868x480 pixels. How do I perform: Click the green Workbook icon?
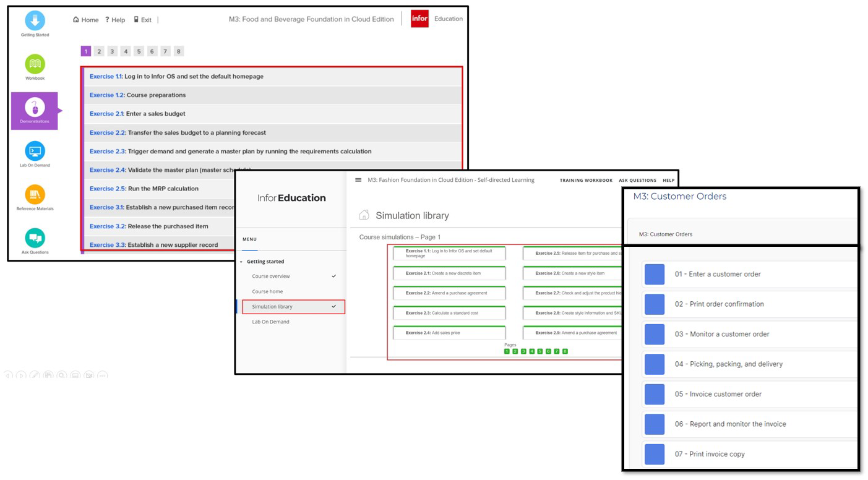coord(35,64)
